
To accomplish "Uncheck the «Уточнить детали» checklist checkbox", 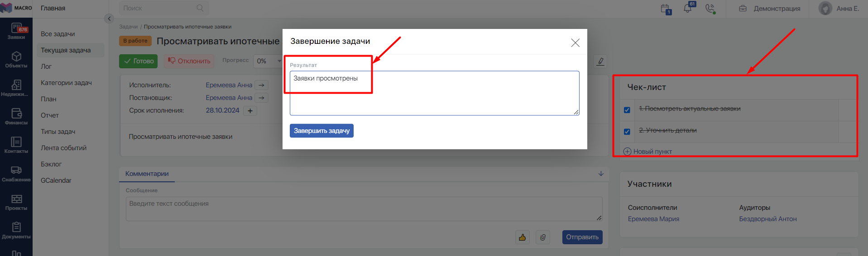I will (627, 132).
